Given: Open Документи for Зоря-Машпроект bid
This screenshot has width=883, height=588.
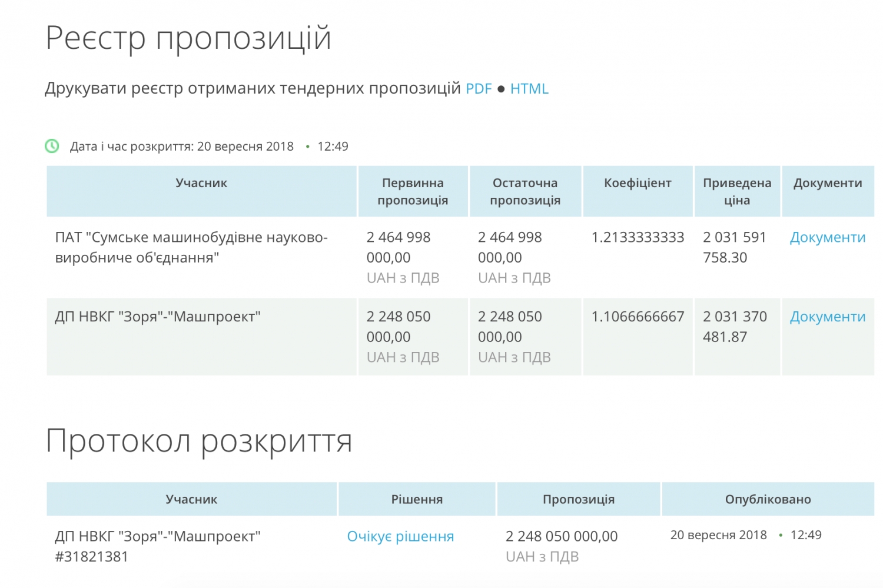Looking at the screenshot, I should (827, 317).
